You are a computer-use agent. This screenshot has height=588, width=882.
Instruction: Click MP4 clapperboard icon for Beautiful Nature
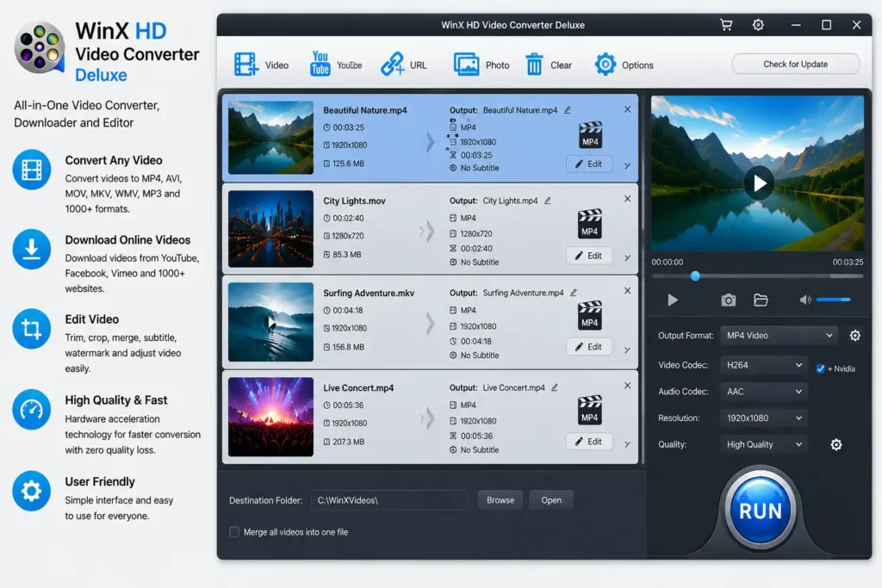[x=590, y=135]
